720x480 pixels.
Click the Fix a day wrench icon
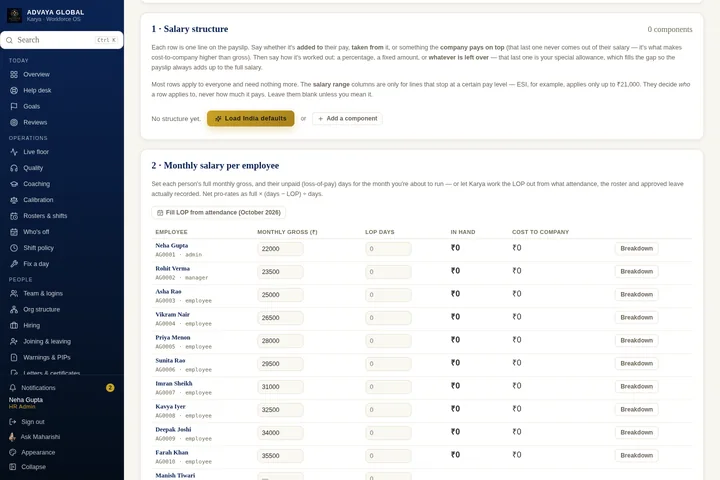[14, 264]
